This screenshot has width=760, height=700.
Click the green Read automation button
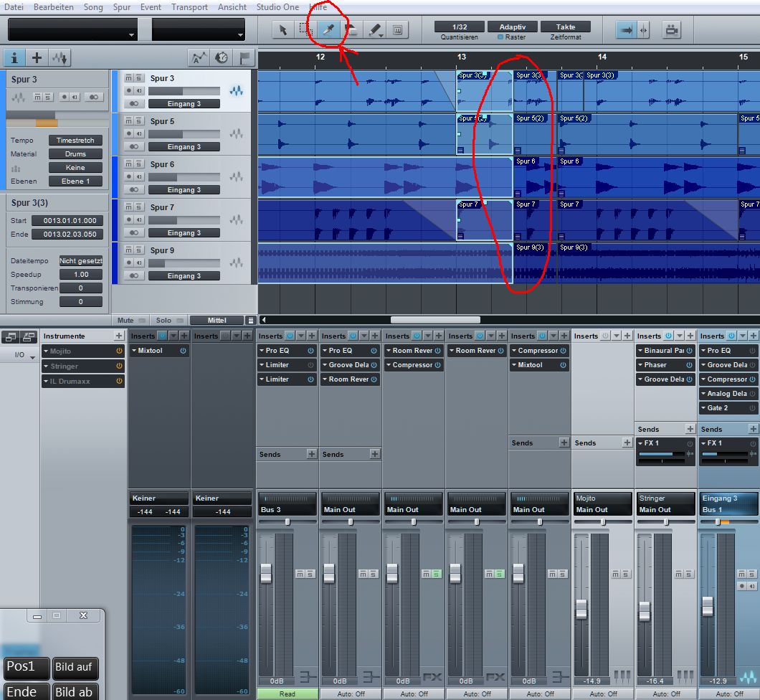coord(287,694)
